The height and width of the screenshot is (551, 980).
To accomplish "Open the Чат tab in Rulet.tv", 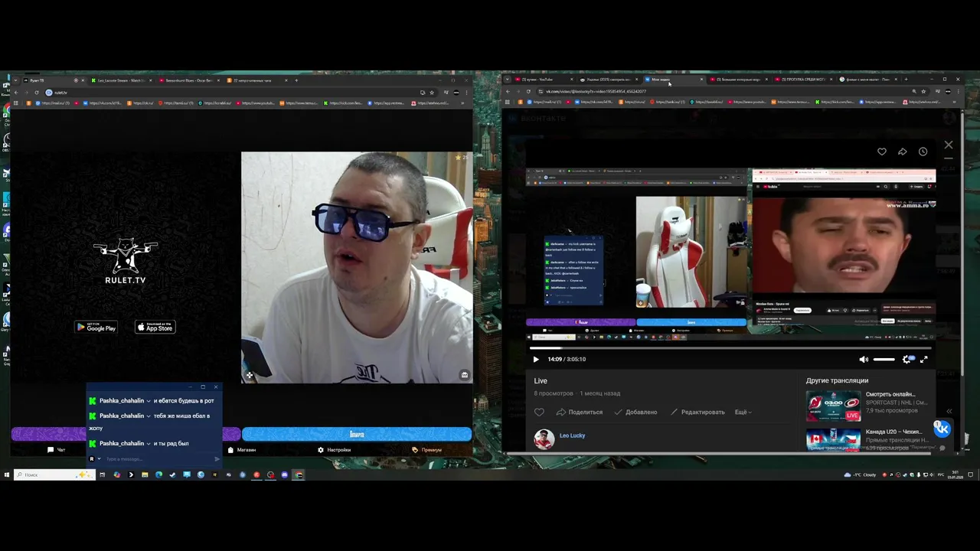I will (x=57, y=450).
